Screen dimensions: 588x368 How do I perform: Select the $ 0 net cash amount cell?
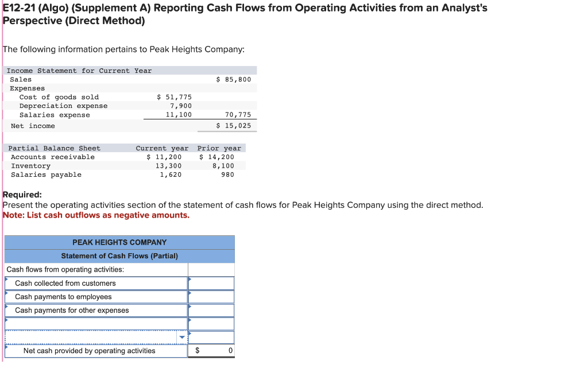211,350
